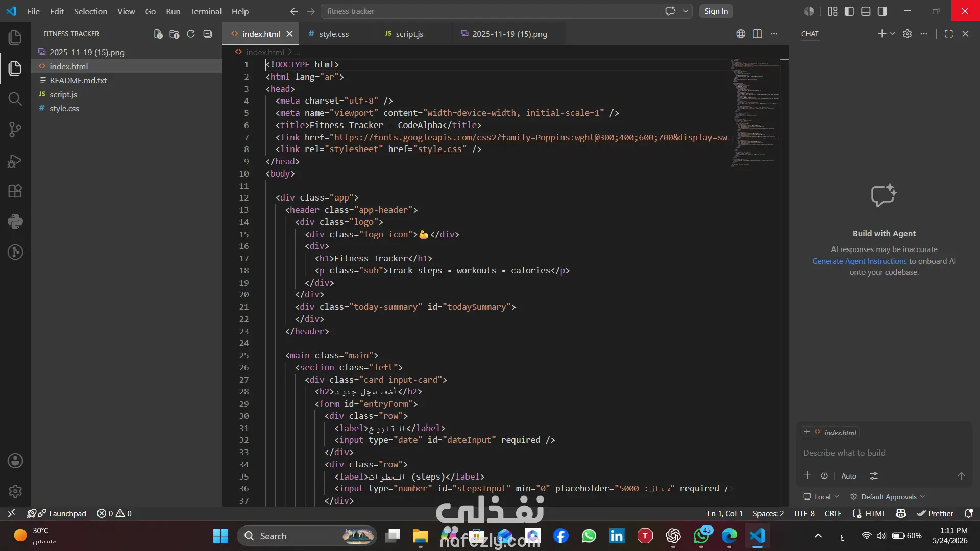Open the remote window indicator in the status bar
The height and width of the screenshot is (551, 980).
11,513
